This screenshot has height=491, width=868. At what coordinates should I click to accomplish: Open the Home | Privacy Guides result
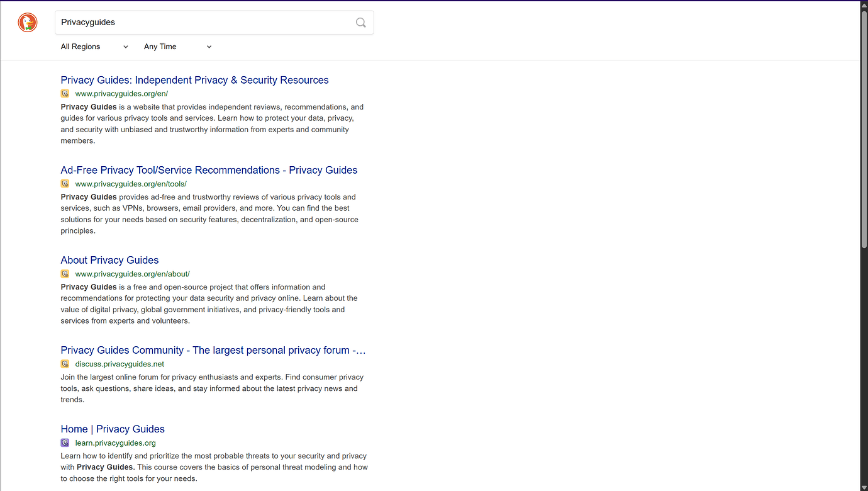pos(113,429)
